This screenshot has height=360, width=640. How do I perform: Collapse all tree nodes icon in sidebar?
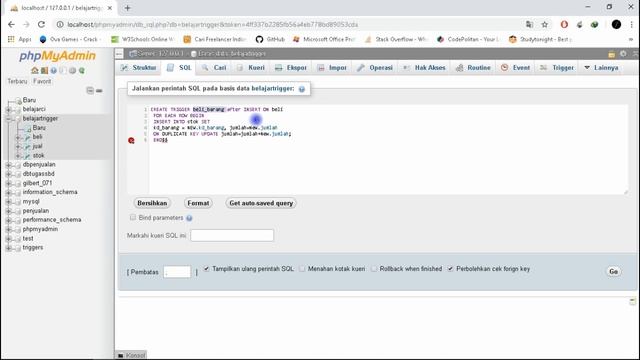pos(90,90)
